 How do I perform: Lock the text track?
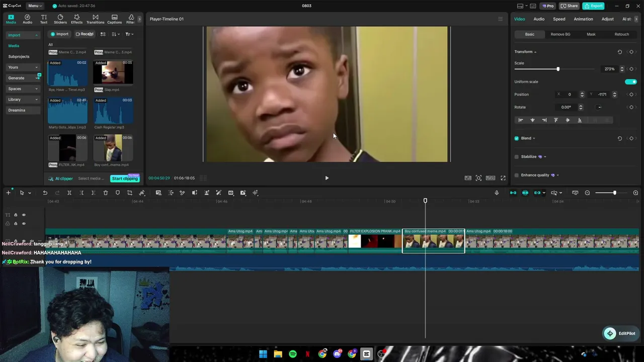16,215
